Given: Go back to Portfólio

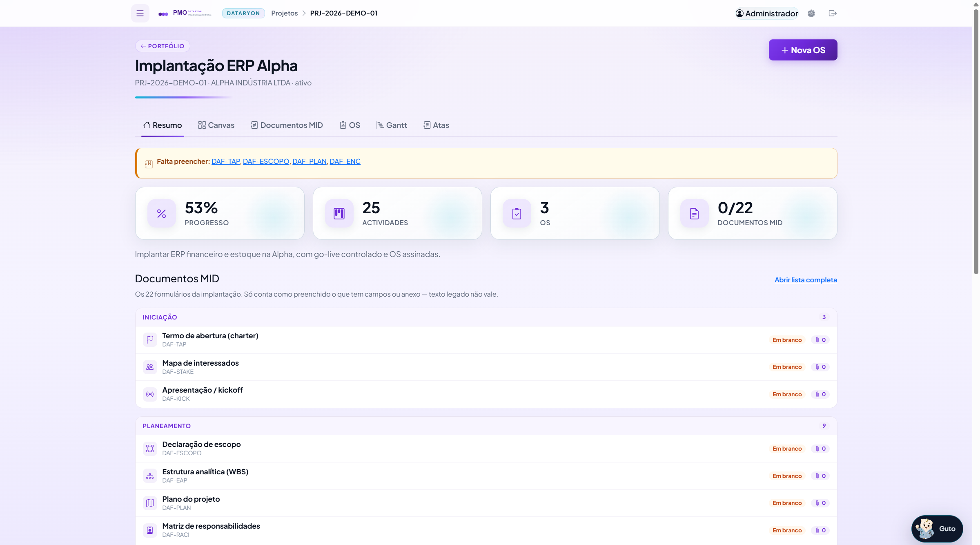Looking at the screenshot, I should (x=163, y=46).
